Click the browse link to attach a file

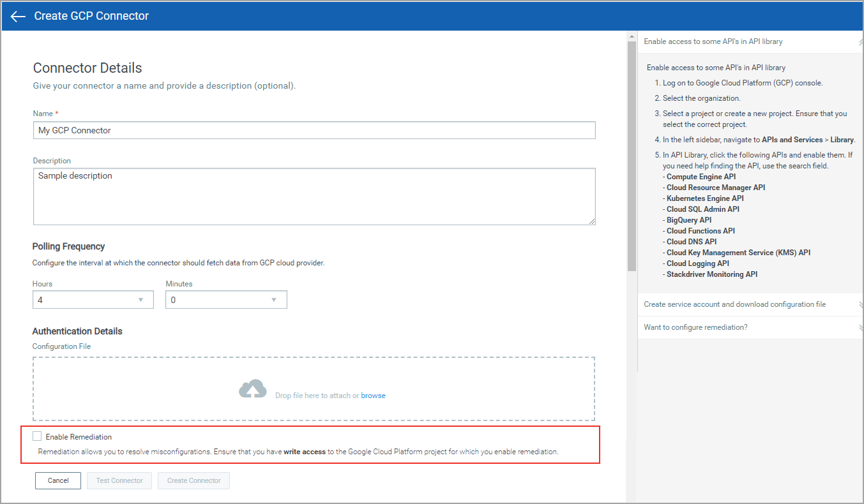(374, 395)
